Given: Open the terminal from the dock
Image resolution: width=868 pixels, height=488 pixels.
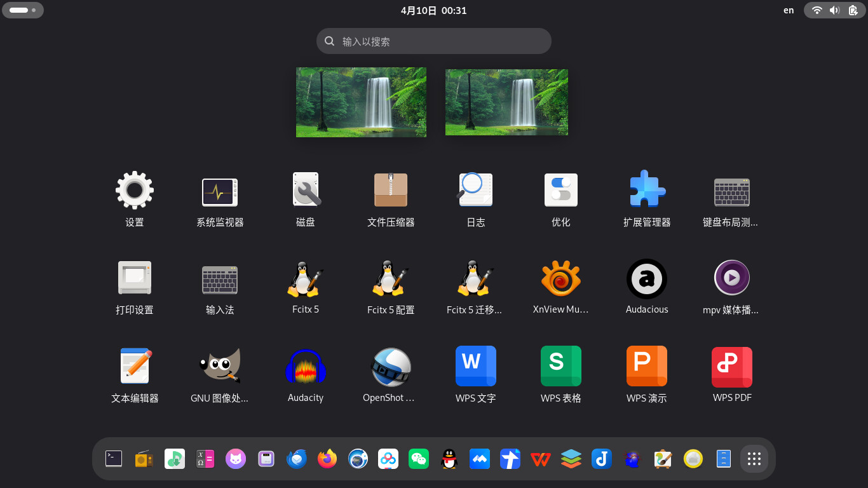Looking at the screenshot, I should [x=114, y=459].
